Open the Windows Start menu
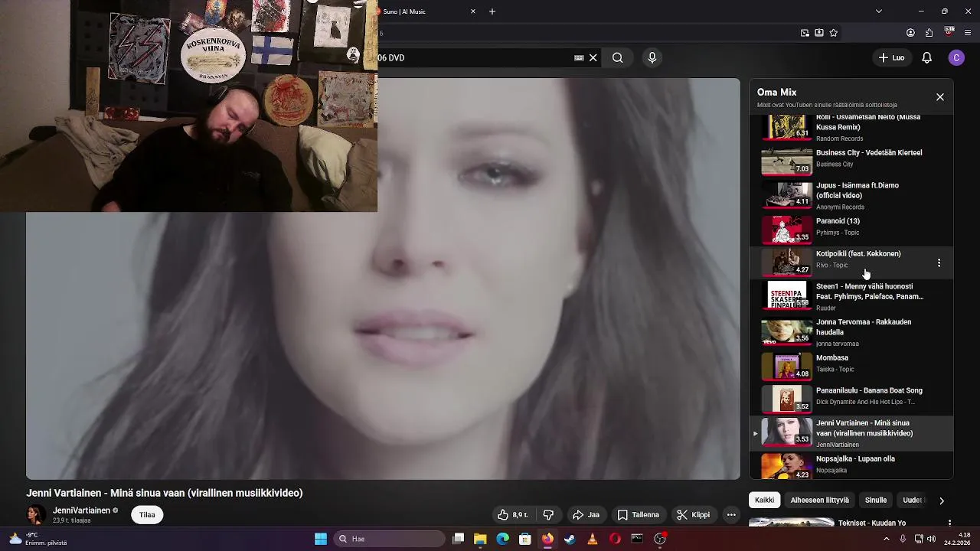 pyautogui.click(x=321, y=539)
